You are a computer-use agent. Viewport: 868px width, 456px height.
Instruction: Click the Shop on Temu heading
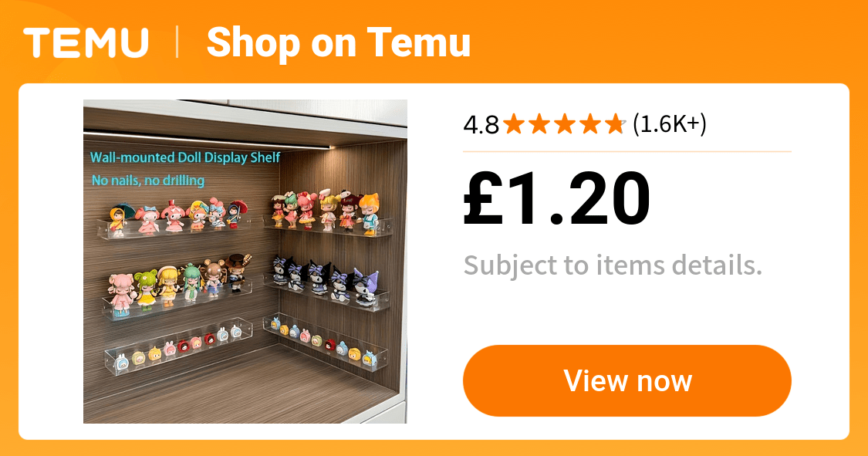pyautogui.click(x=338, y=42)
